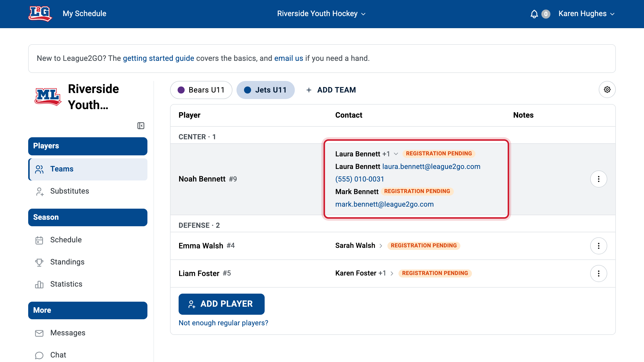Viewport: 644px width, 362px height.
Task: Open Noah Bennett row options menu
Action: (x=598, y=179)
